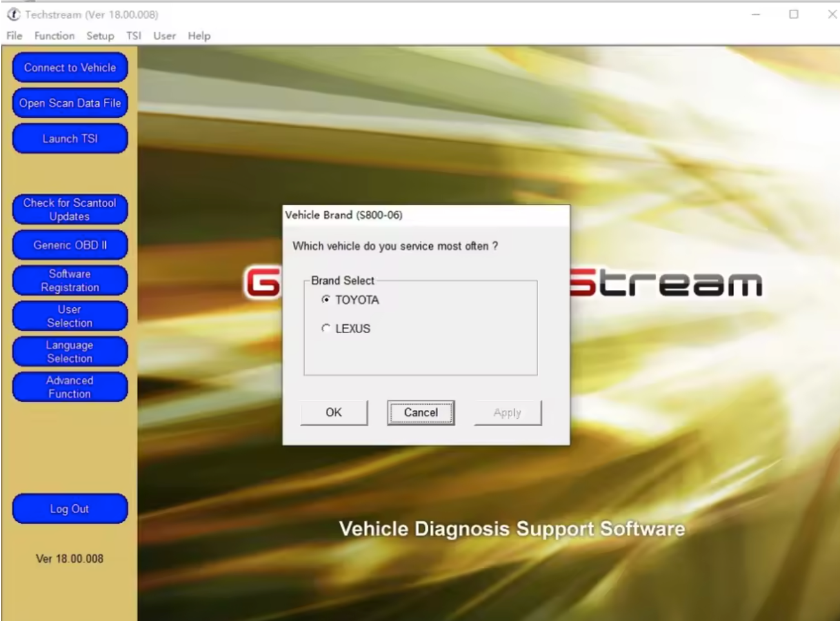Open User Selection
This screenshot has width=840, height=621.
(x=70, y=315)
